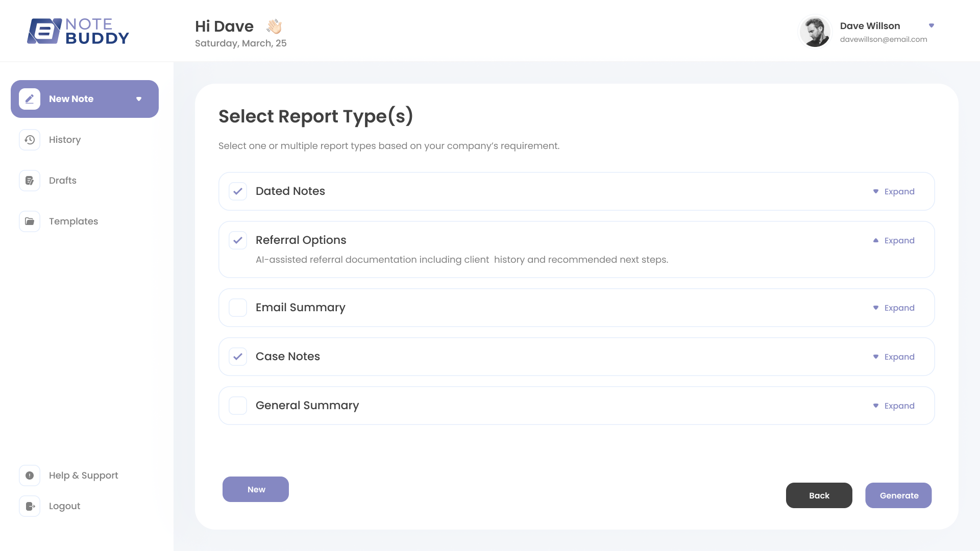Click the New Note pencil icon

tap(30, 99)
